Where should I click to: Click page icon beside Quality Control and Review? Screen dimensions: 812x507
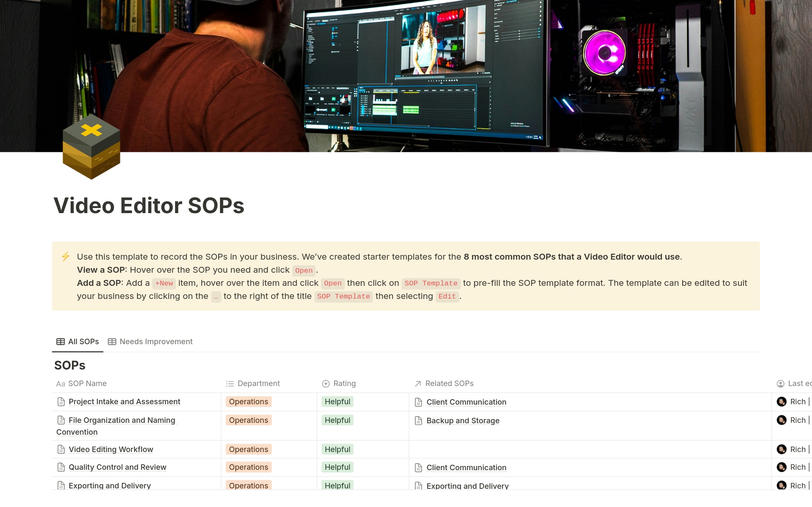[x=61, y=467]
